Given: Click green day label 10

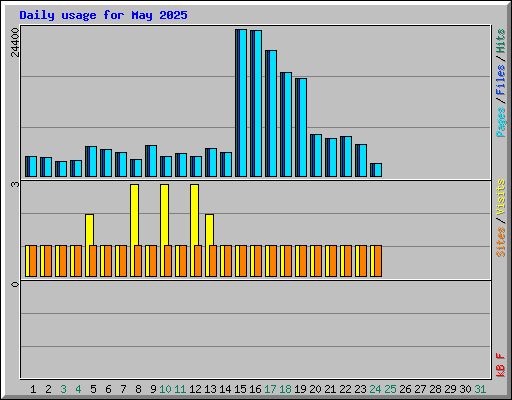Looking at the screenshot, I should 165,389.
